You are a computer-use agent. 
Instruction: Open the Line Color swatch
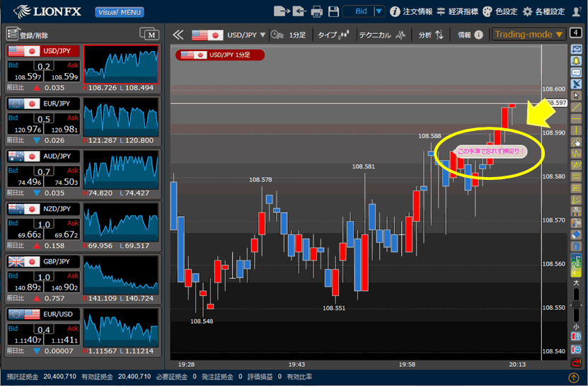point(576,266)
